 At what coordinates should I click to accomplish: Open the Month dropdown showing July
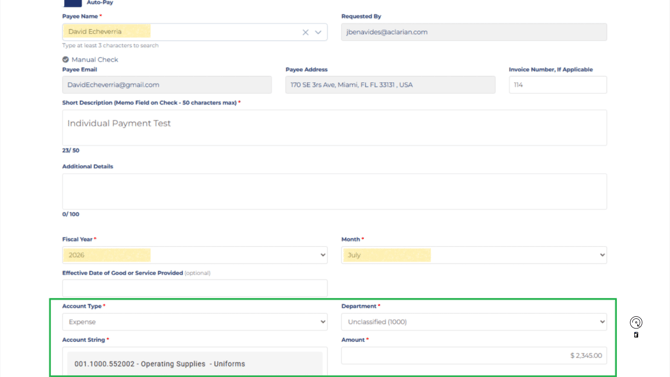pos(474,255)
